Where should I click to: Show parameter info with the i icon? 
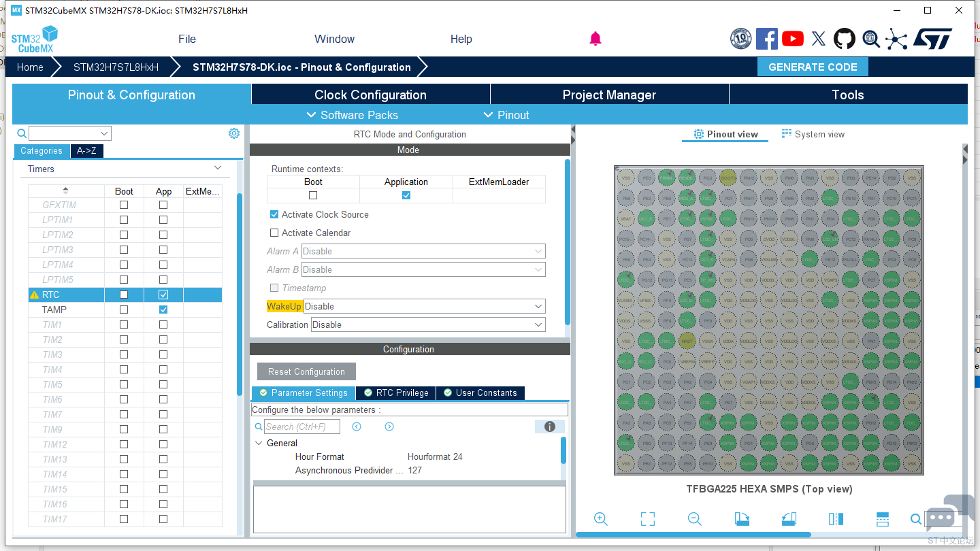[x=550, y=427]
